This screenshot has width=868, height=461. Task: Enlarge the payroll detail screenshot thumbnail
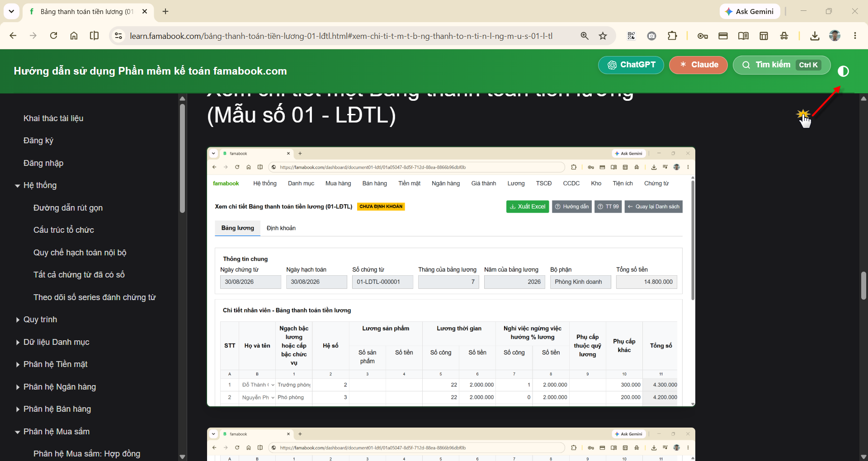[451, 277]
